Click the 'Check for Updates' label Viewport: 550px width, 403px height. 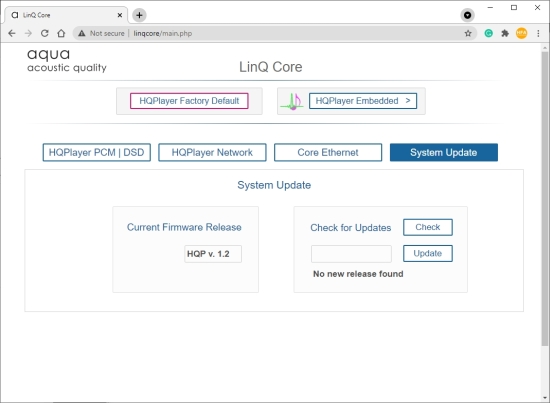coord(351,228)
